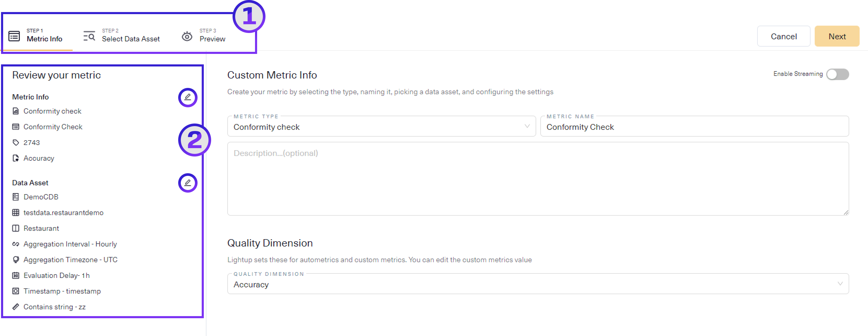The image size is (868, 336).
Task: Focus the Description optional text area
Action: coord(537,179)
